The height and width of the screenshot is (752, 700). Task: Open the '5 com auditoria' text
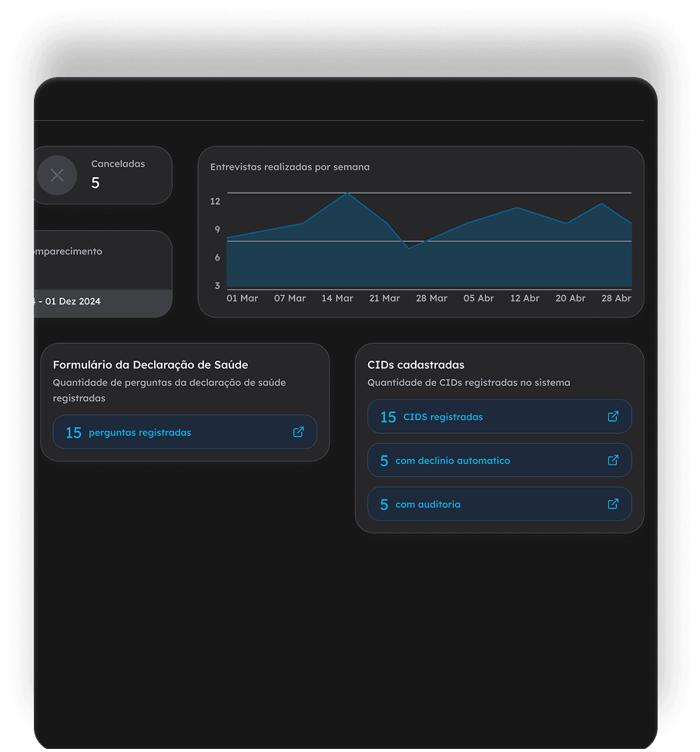coord(427,505)
